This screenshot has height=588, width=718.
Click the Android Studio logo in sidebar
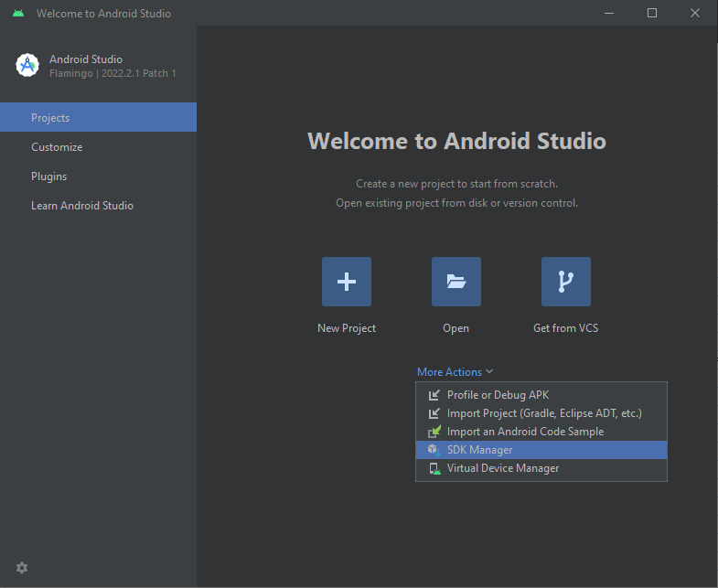tap(27, 66)
